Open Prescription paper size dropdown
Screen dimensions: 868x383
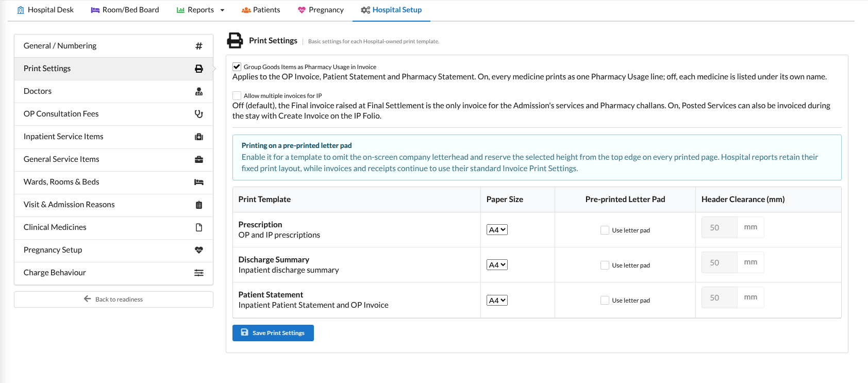click(x=497, y=230)
